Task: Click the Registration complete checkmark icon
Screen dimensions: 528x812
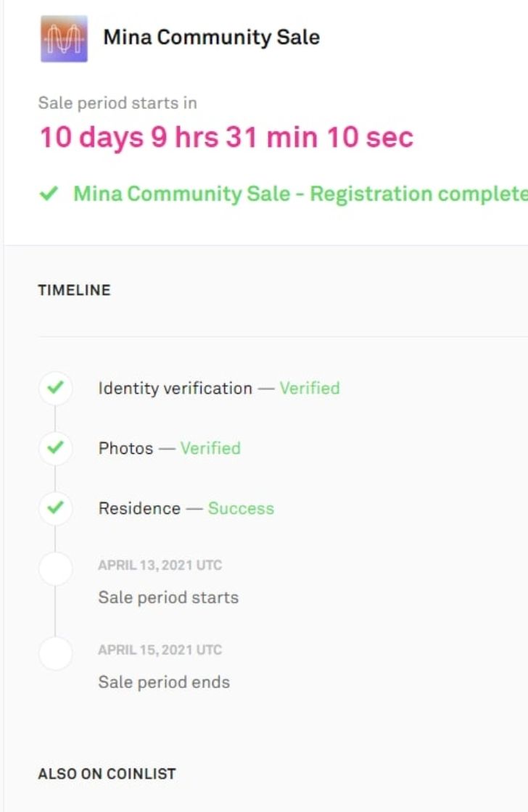Action: pyautogui.click(x=49, y=194)
